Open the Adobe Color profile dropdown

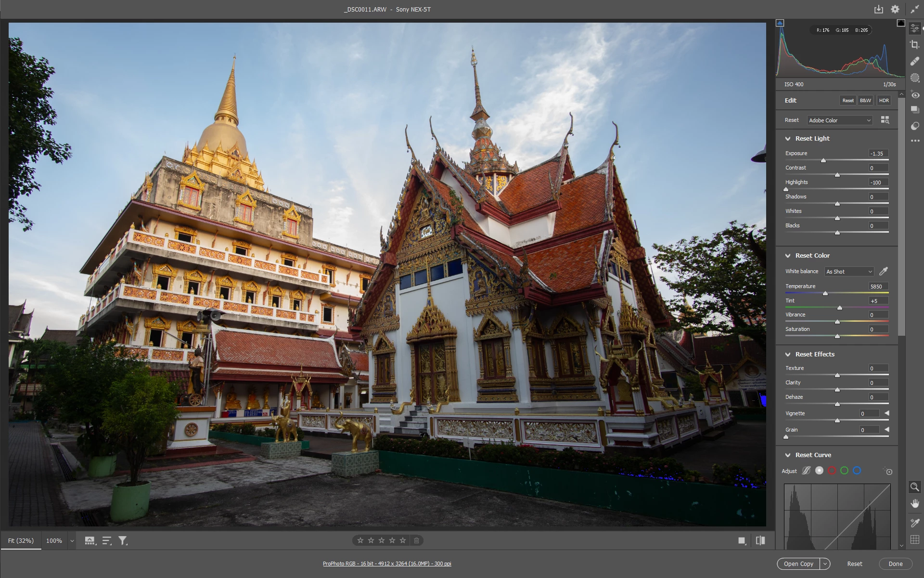[840, 120]
